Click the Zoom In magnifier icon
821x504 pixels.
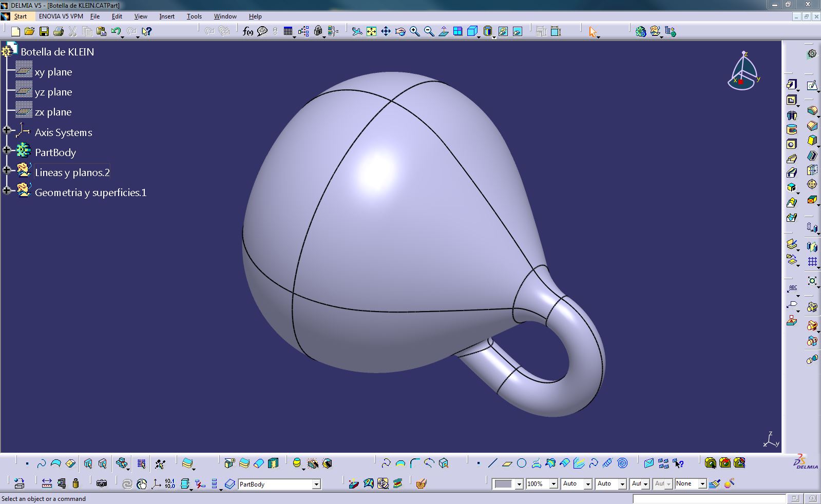[x=414, y=31]
